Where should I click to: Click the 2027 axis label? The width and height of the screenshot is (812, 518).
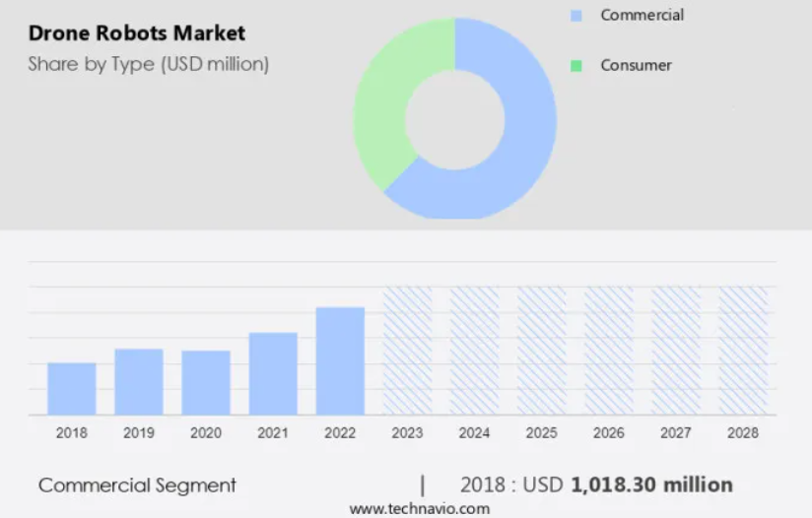tap(676, 432)
